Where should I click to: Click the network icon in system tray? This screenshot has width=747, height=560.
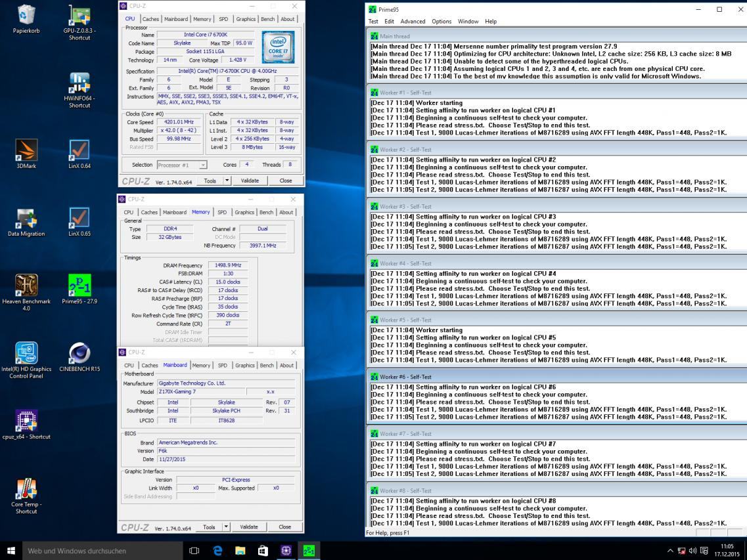pyautogui.click(x=682, y=550)
